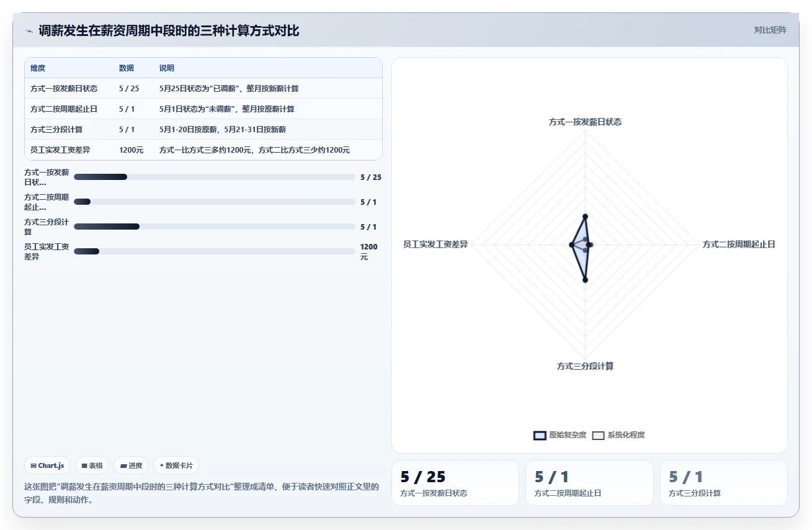Click the 1200 元 value beside last progress bar
Image resolution: width=812 pixels, height=530 pixels.
click(x=369, y=252)
